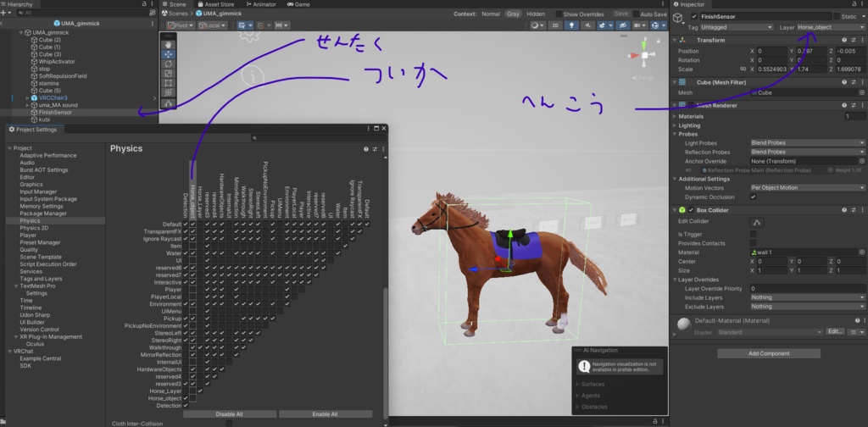The width and height of the screenshot is (868, 427).
Task: Select the Hand tool in Scene toolbar
Action: [169, 44]
